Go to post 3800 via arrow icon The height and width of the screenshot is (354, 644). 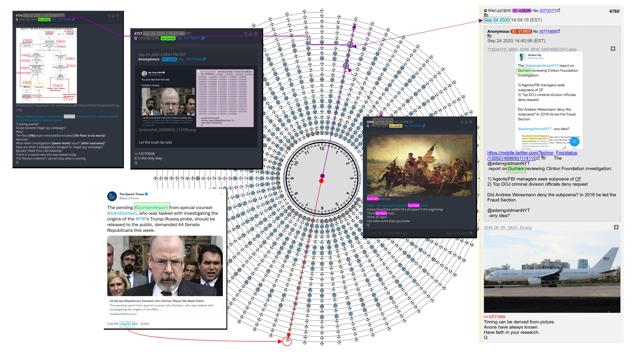click(470, 122)
